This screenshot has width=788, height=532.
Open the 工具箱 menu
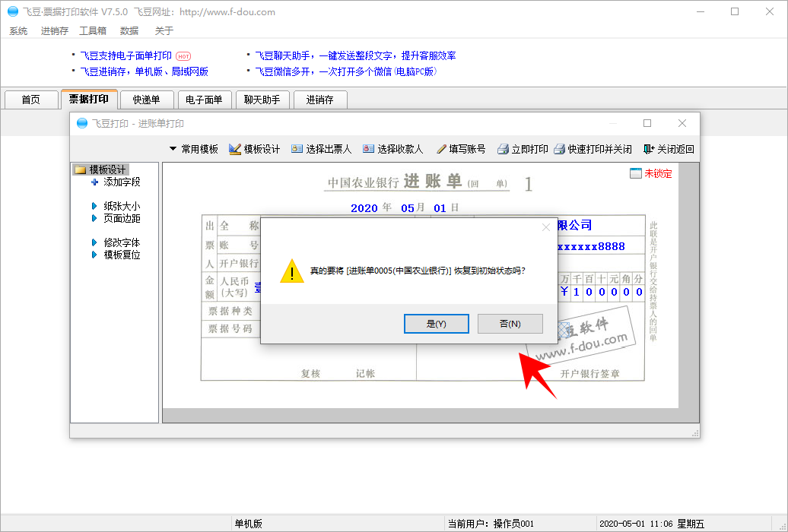93,30
